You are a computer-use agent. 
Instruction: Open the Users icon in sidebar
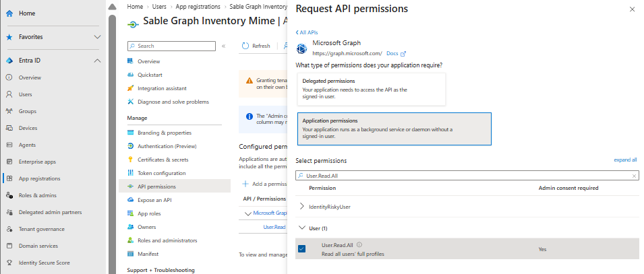(9, 94)
